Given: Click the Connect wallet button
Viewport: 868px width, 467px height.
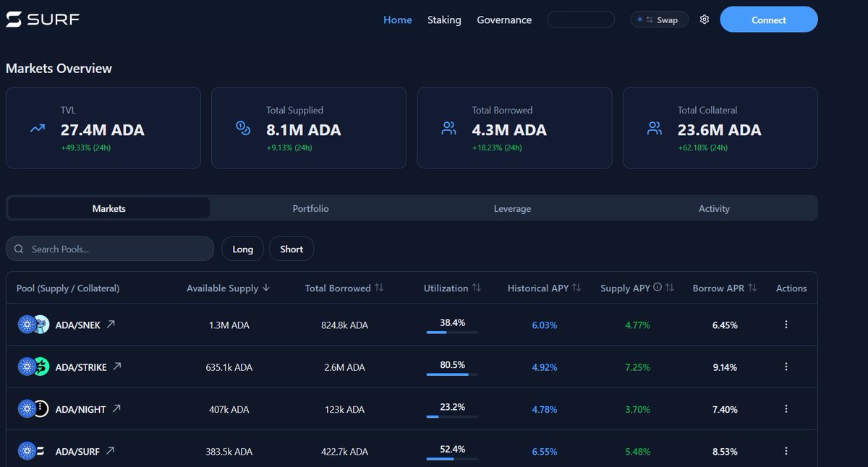Looking at the screenshot, I should (x=769, y=20).
